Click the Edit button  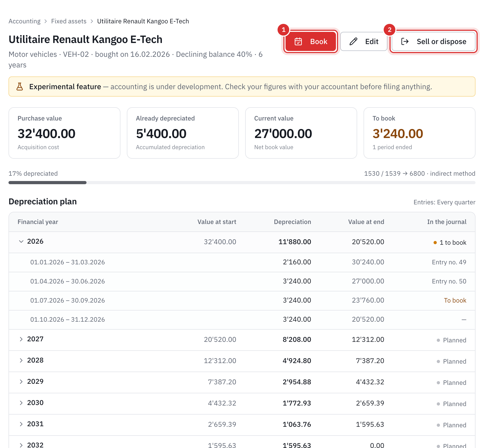(x=364, y=41)
